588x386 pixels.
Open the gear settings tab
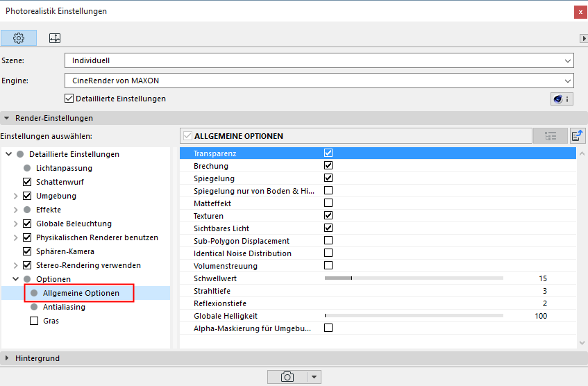18,38
